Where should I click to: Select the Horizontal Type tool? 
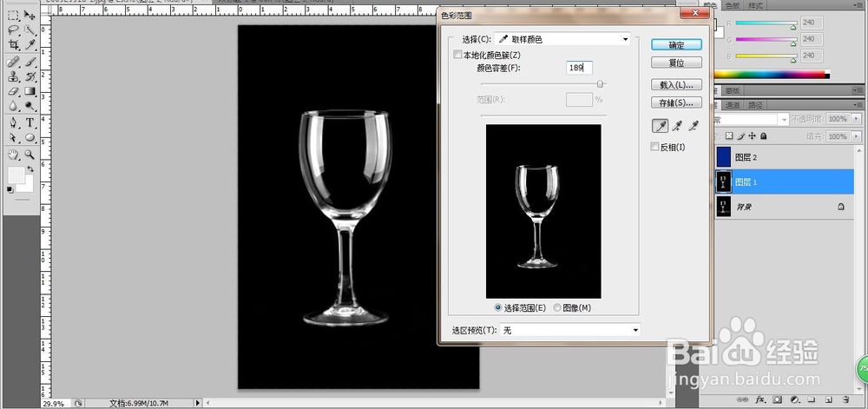click(x=30, y=122)
